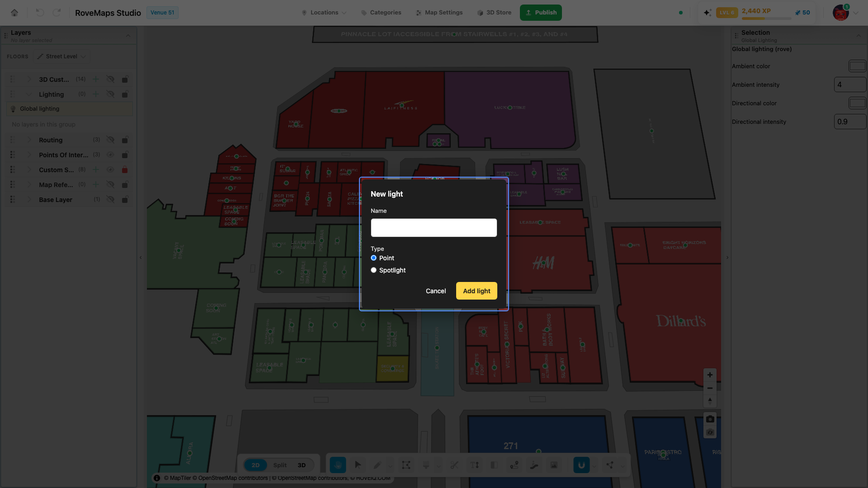Select the Scissors cut tool
This screenshot has height=488, width=868.
click(454, 465)
